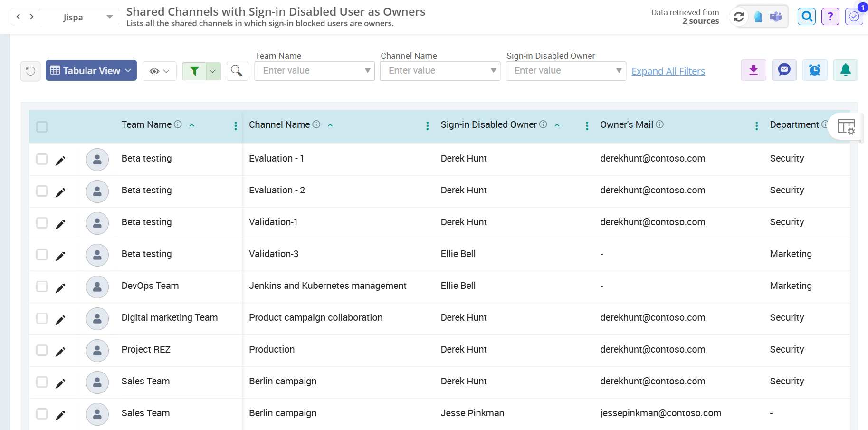868x430 pixels.
Task: Tick the checkbox for DevOps Team row
Action: [42, 287]
